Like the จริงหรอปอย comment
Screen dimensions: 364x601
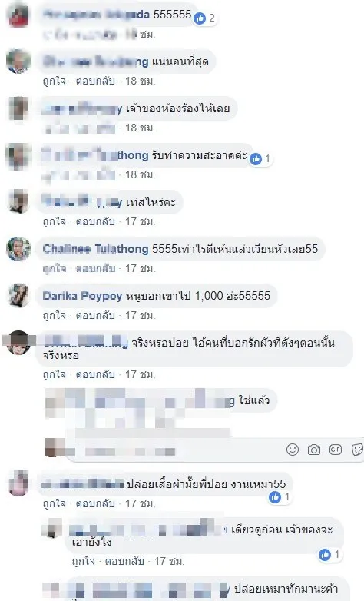(x=54, y=374)
